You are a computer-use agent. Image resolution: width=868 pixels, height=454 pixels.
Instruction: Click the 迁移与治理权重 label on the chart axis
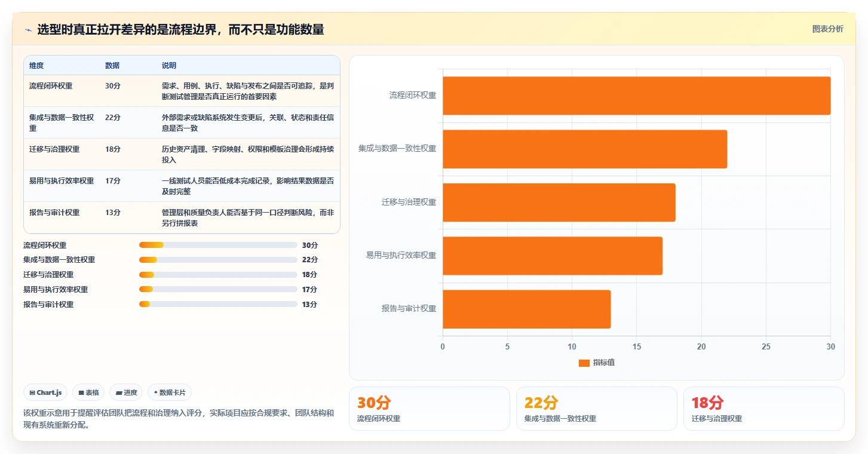point(409,203)
